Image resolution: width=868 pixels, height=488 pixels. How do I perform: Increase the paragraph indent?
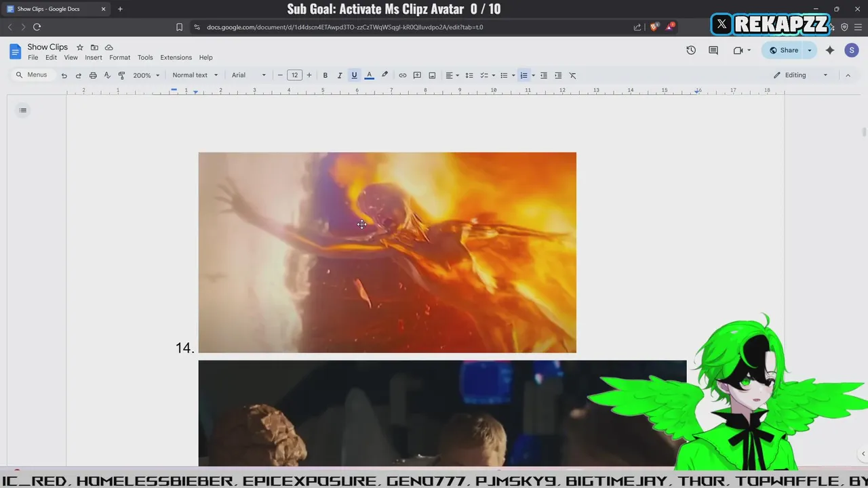tap(558, 75)
